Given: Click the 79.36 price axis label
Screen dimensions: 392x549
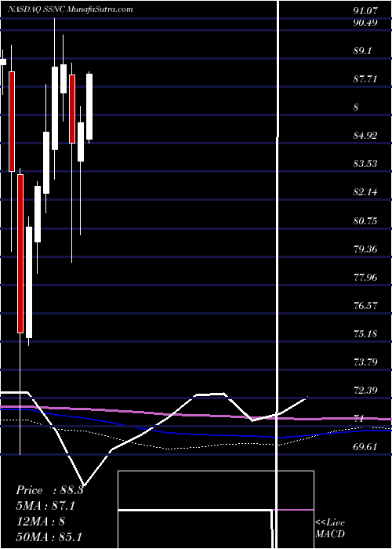Looking at the screenshot, I should (365, 249).
